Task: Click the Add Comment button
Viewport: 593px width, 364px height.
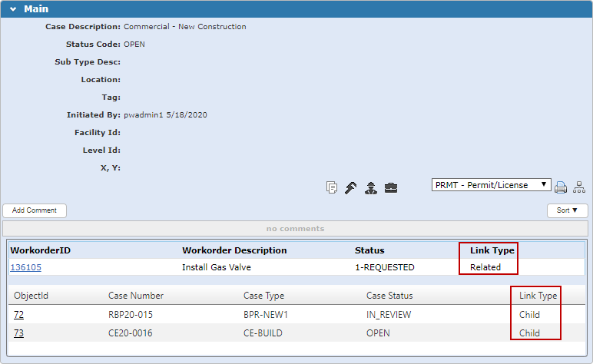Action: 35,210
